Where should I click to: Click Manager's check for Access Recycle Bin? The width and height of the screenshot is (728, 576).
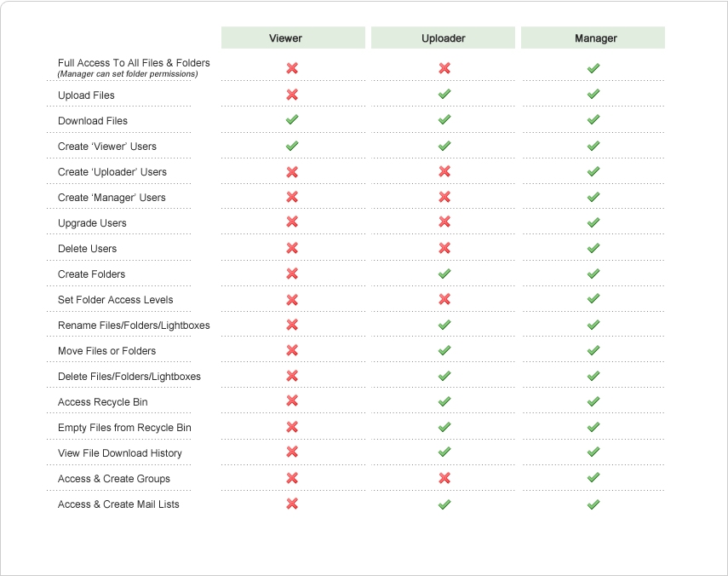coord(593,401)
